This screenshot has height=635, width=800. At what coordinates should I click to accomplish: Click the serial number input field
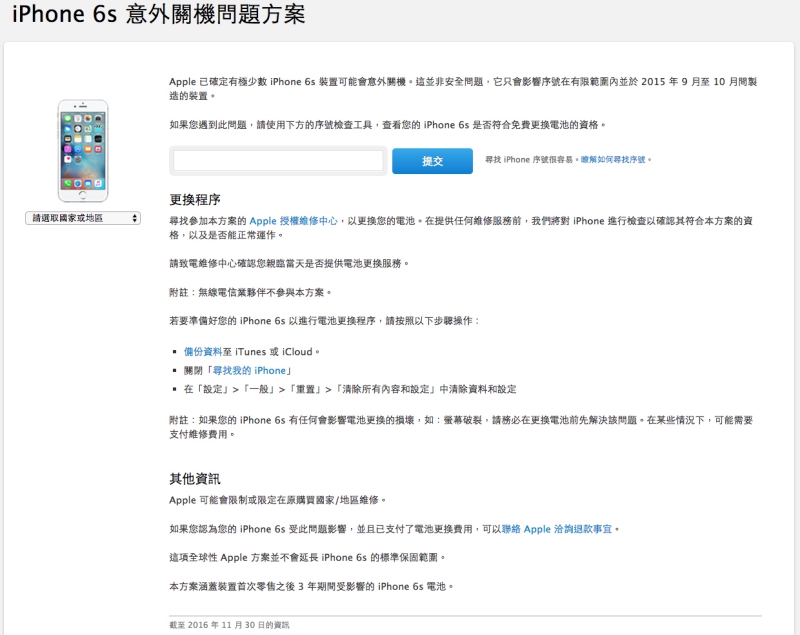[x=278, y=161]
